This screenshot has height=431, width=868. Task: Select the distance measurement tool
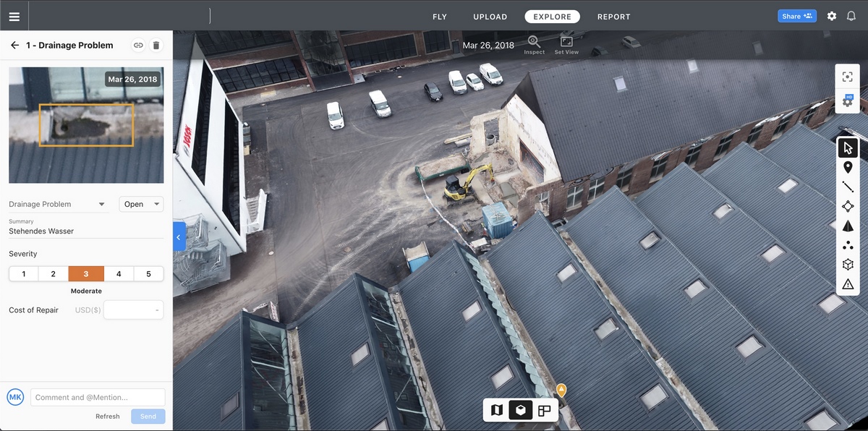click(847, 186)
